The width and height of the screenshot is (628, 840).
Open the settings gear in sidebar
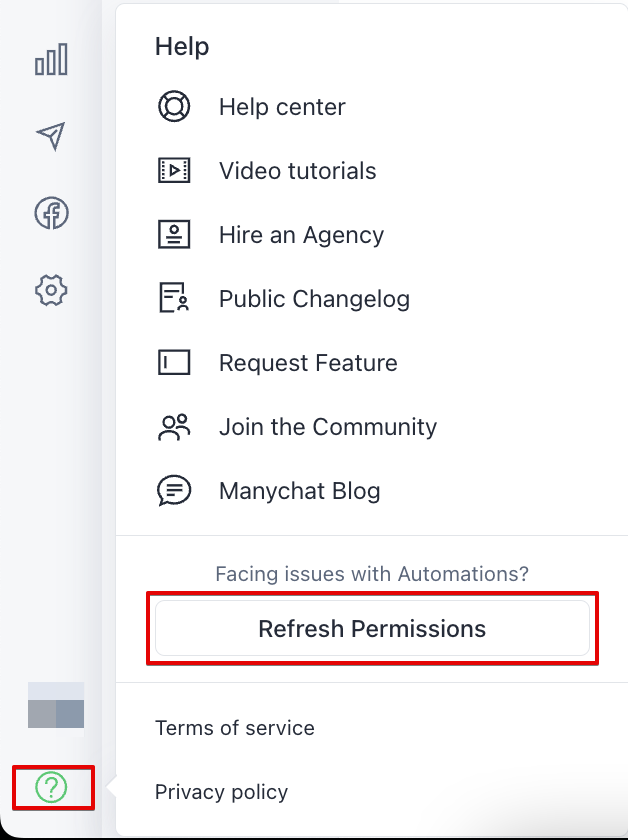(51, 291)
